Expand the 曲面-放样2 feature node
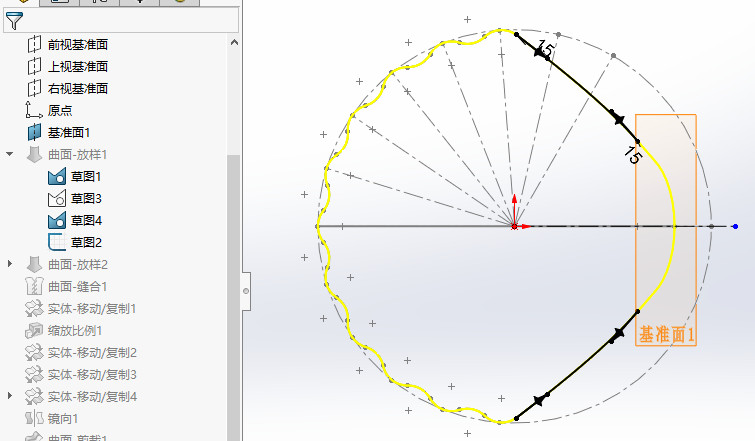Image resolution: width=755 pixels, height=441 pixels. (x=10, y=264)
